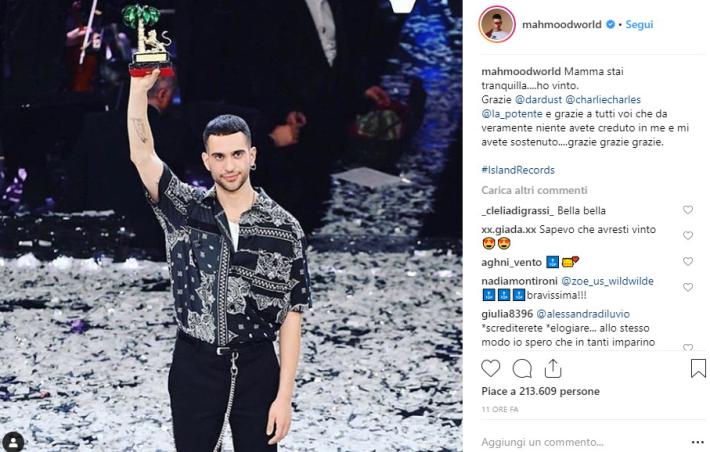Open tagged people icon on photo
This screenshot has height=452, width=710.
click(13, 442)
